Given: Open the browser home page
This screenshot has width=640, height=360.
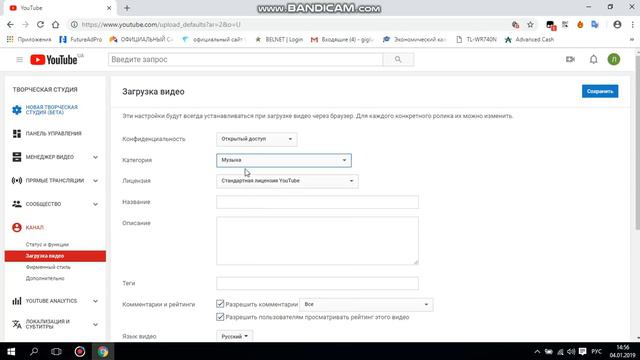Looking at the screenshot, I should coord(56,24).
